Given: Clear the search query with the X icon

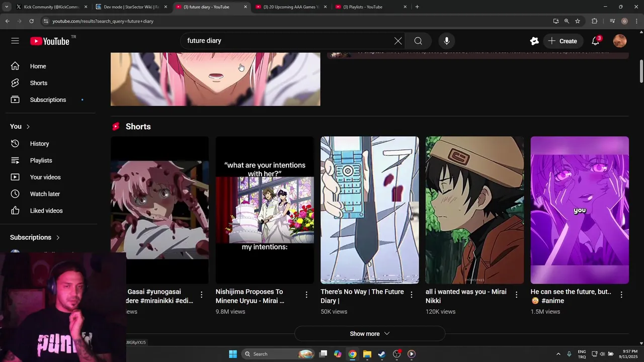Looking at the screenshot, I should tap(398, 41).
